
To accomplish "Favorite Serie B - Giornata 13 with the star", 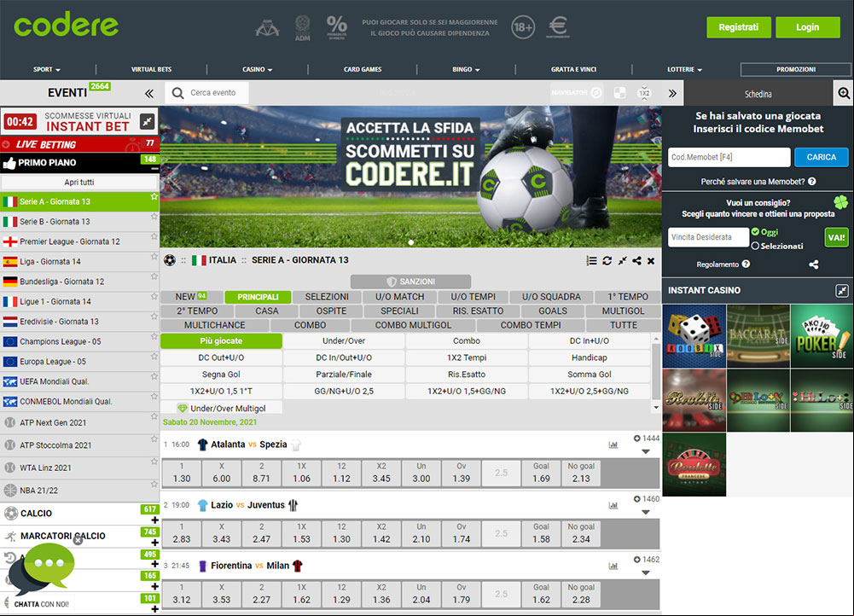I will (154, 217).
